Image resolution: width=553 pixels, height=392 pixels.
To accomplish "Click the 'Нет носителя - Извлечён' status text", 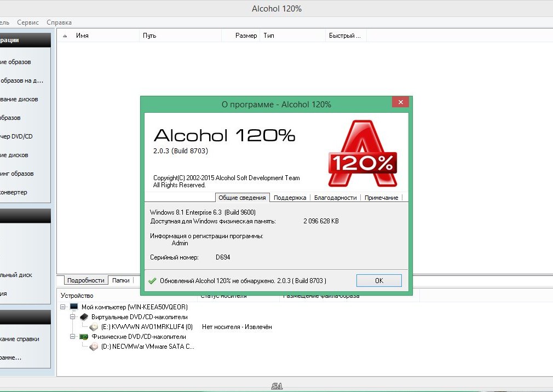I will 237,327.
